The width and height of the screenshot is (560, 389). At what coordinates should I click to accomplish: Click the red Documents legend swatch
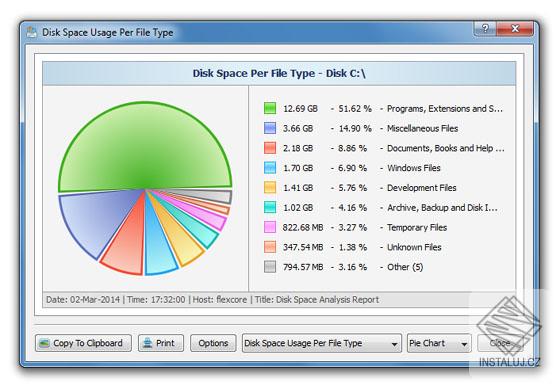click(x=270, y=148)
